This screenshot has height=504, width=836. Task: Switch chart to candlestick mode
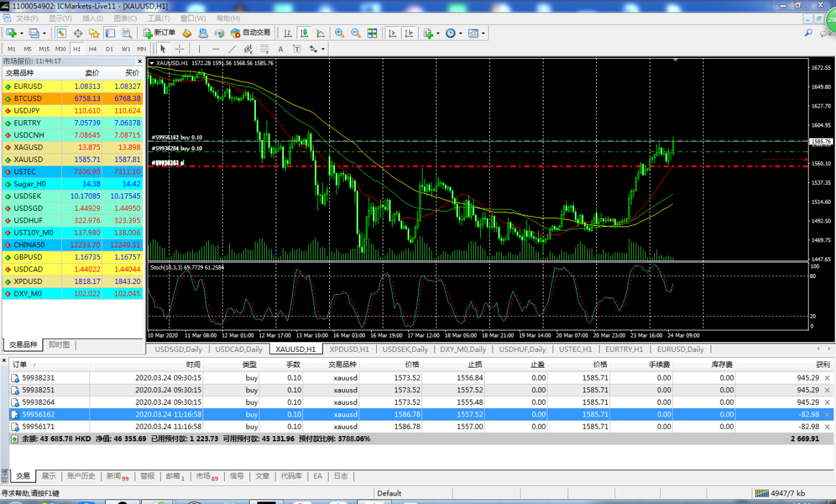coord(304,33)
